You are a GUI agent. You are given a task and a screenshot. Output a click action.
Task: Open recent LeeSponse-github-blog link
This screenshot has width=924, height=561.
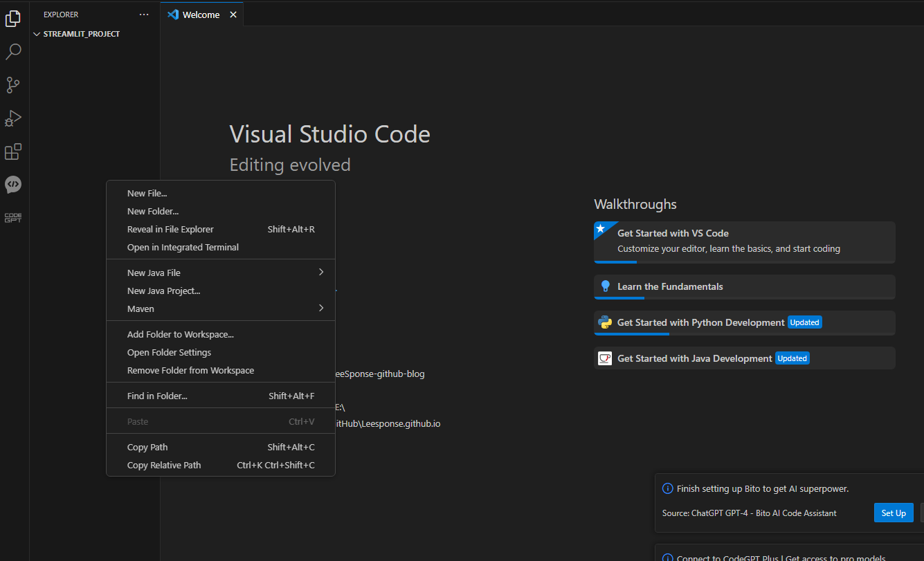coord(380,374)
